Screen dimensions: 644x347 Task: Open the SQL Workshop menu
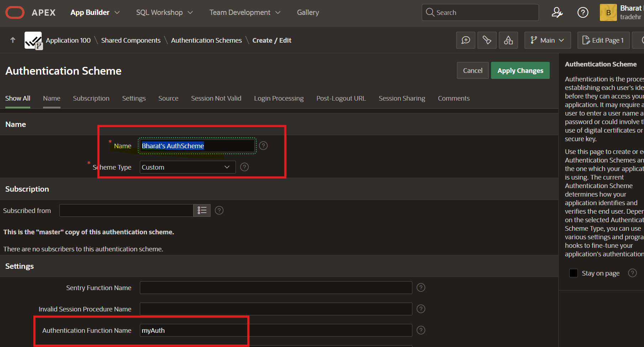(x=164, y=12)
